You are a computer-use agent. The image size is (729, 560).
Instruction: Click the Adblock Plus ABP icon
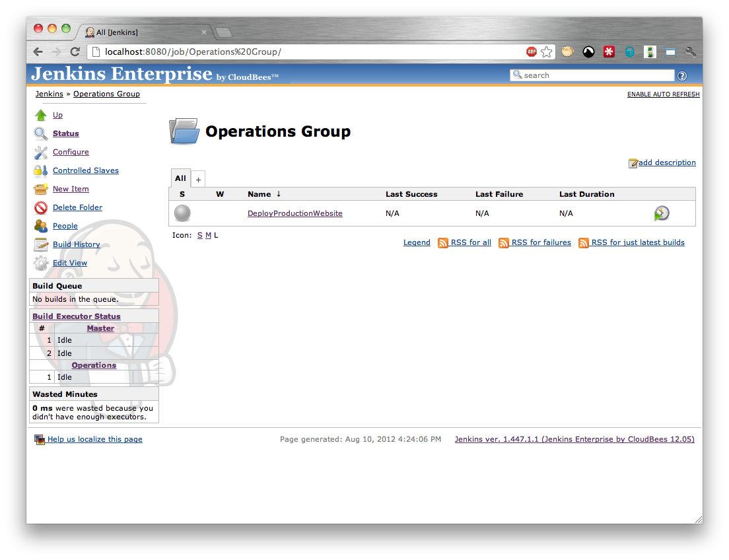click(x=532, y=52)
